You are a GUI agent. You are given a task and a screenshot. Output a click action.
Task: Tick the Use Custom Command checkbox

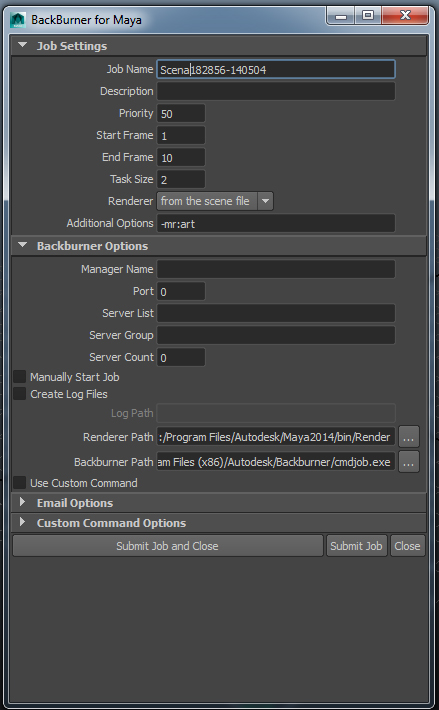(x=19, y=483)
